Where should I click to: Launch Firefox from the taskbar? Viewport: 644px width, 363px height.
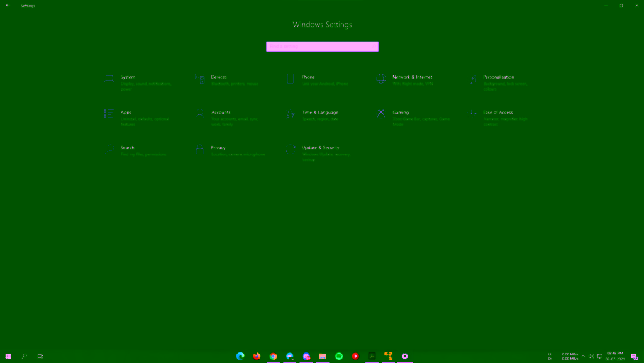coord(257,356)
